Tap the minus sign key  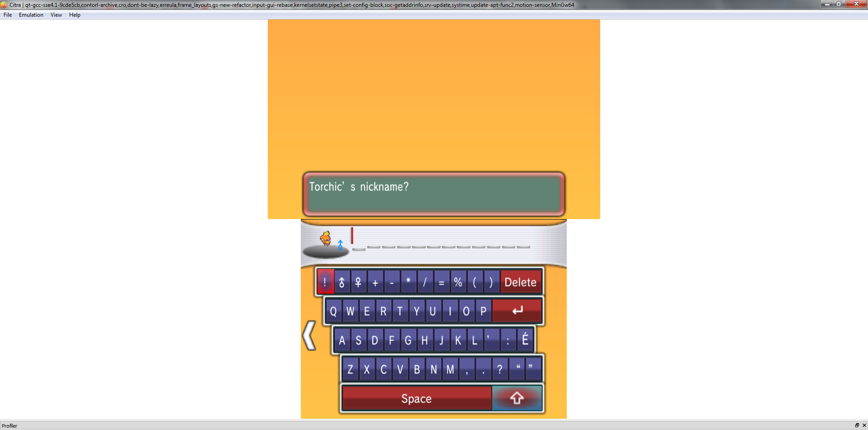pos(392,282)
